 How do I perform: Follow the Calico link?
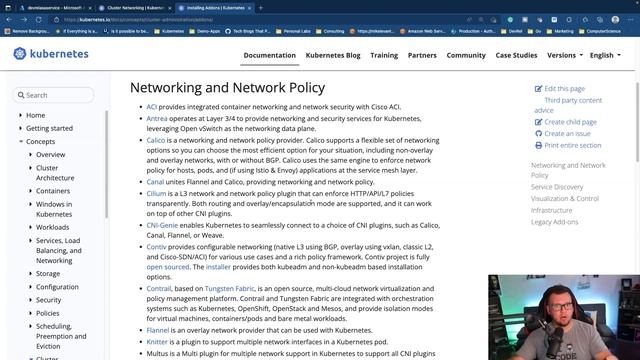coord(156,140)
